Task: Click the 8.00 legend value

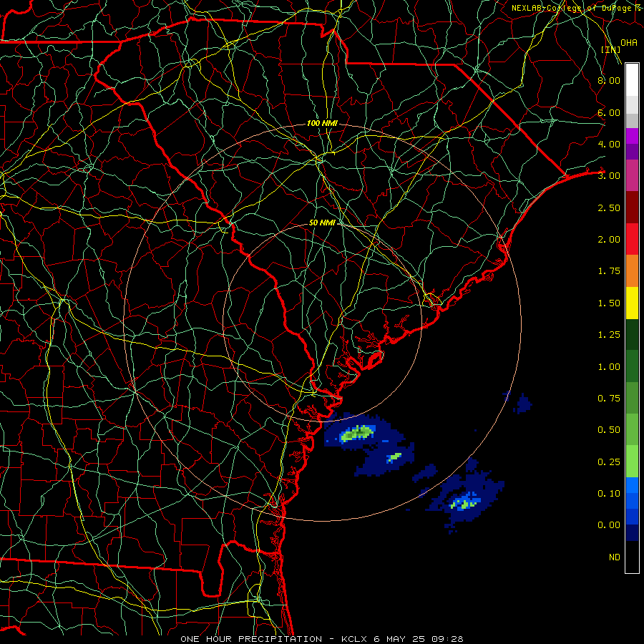Action: (609, 80)
